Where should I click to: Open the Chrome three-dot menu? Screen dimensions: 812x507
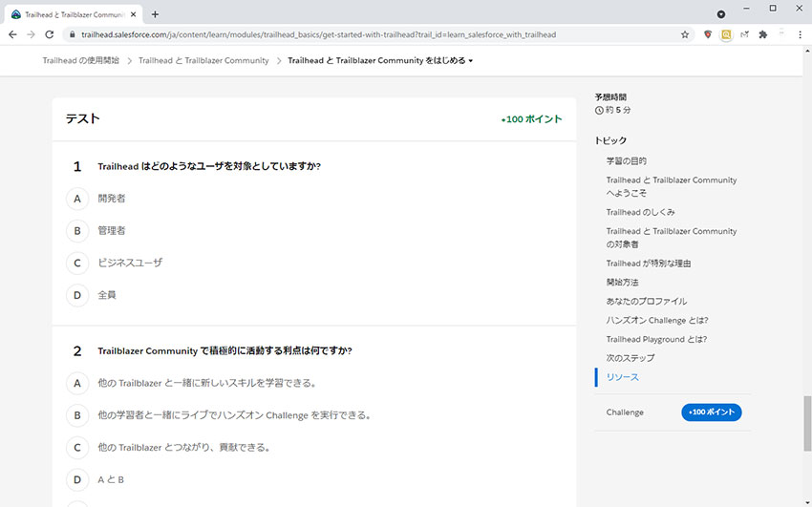pos(801,34)
